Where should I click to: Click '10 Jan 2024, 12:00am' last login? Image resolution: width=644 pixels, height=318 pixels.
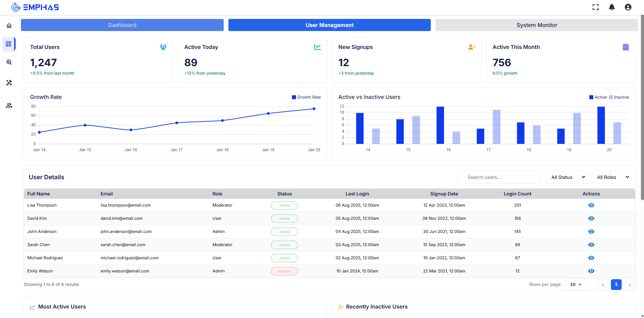coord(357,271)
